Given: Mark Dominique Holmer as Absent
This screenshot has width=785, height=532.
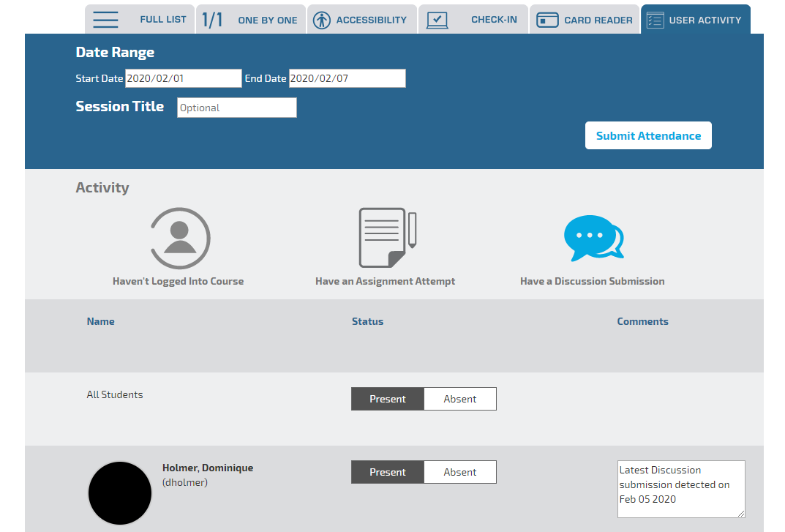Looking at the screenshot, I should point(460,472).
